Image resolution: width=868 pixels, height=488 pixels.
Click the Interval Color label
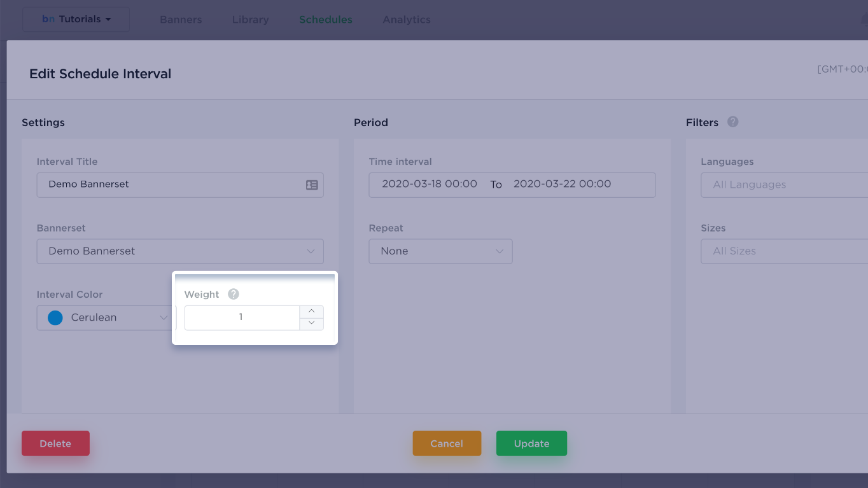point(70,295)
